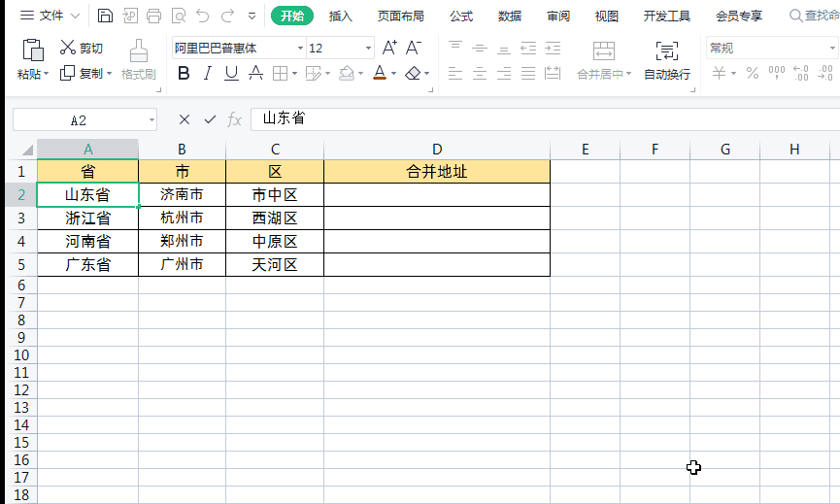Align text to top icon
The image size is (840, 504).
point(455,48)
